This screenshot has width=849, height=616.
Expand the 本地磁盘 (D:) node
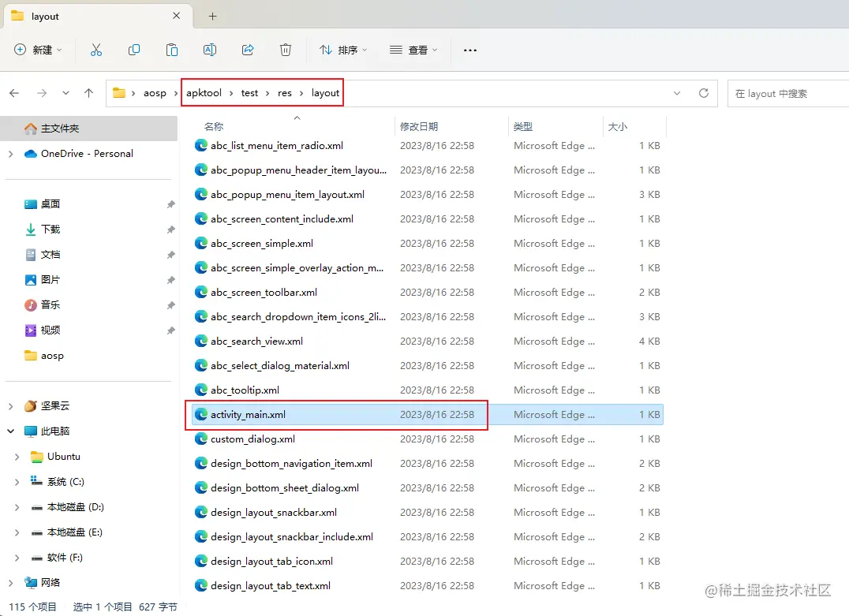[x=17, y=507]
